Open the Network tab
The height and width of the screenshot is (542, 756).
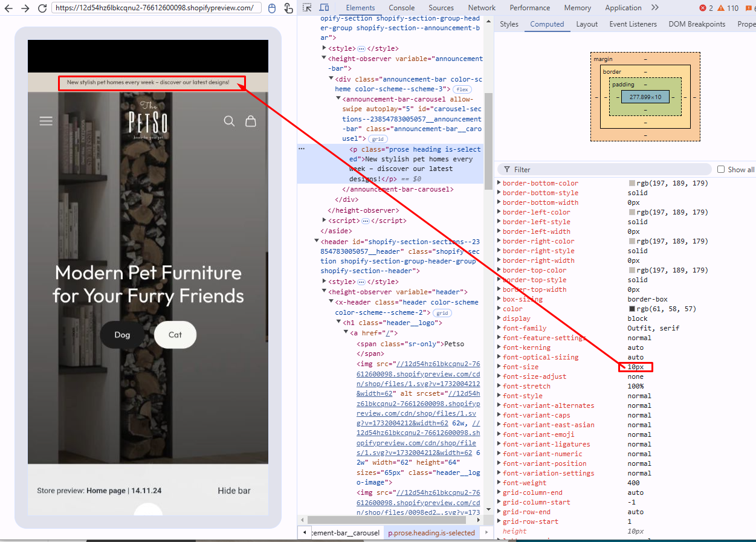482,8
